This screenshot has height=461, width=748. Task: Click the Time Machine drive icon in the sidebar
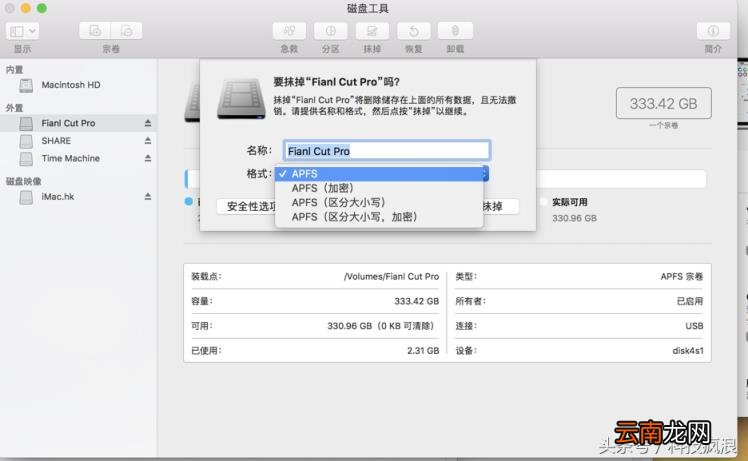[26, 158]
